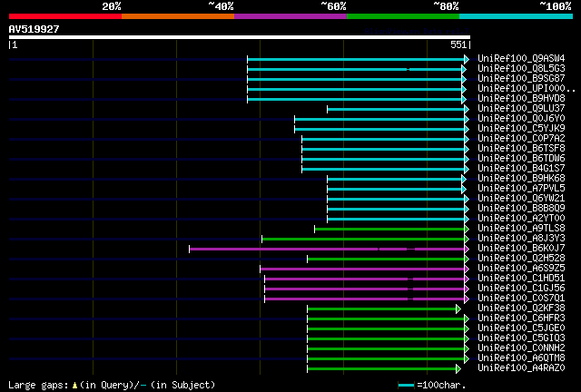
Task: Click UniRef100_C0P7A2 entry
Action: pyautogui.click(x=521, y=139)
